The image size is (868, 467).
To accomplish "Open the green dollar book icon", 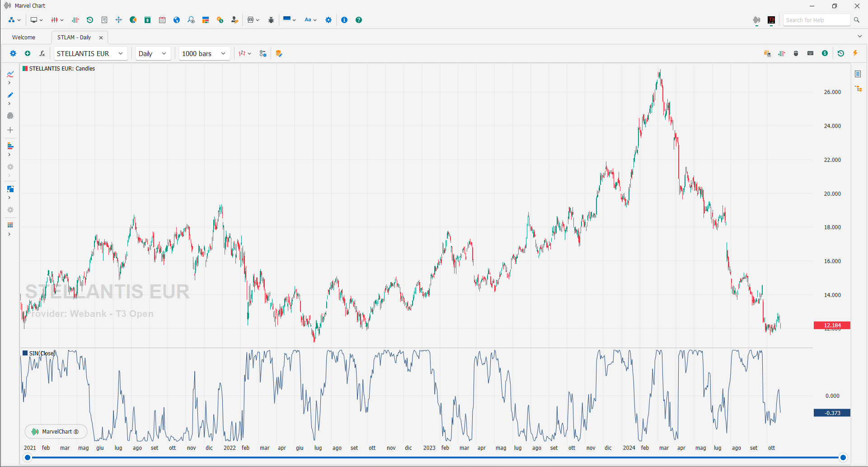I will tap(148, 20).
